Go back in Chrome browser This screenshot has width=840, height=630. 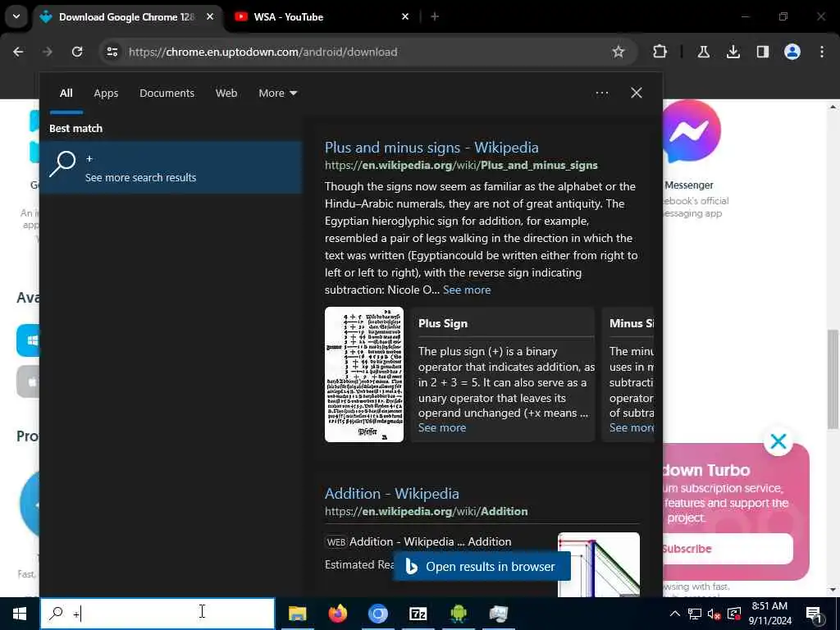point(18,52)
